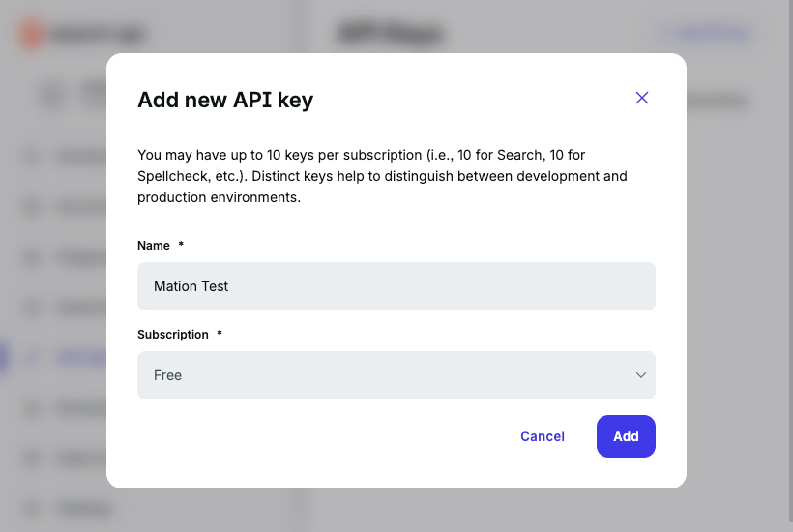Image resolution: width=793 pixels, height=532 pixels.
Task: Open the Subscription dropdown showing Free
Action: click(396, 375)
